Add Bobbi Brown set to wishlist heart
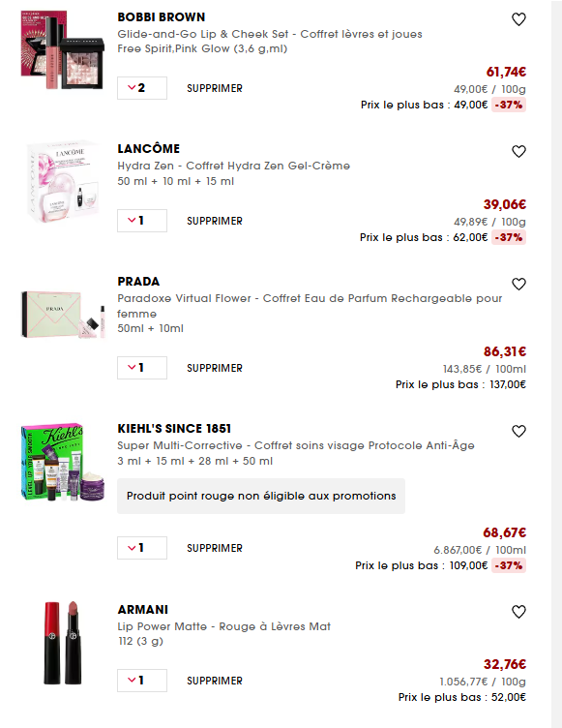Image resolution: width=562 pixels, height=728 pixels. [518, 19]
